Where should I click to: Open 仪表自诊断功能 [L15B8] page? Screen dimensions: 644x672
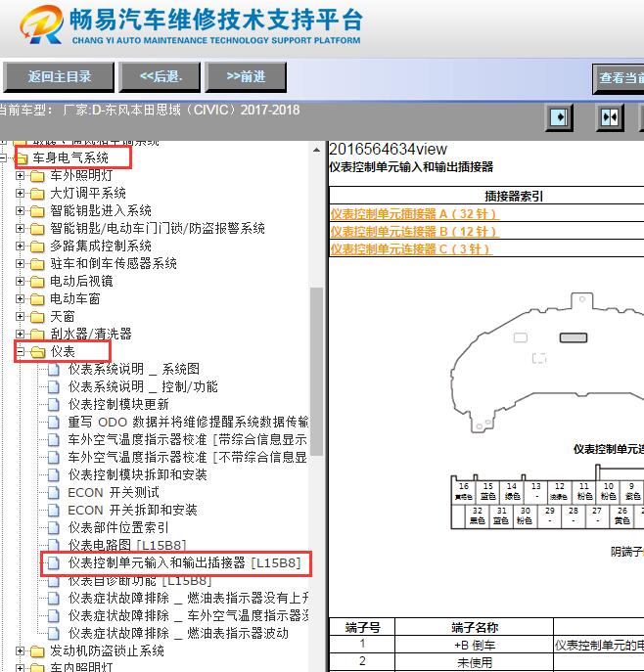140,581
